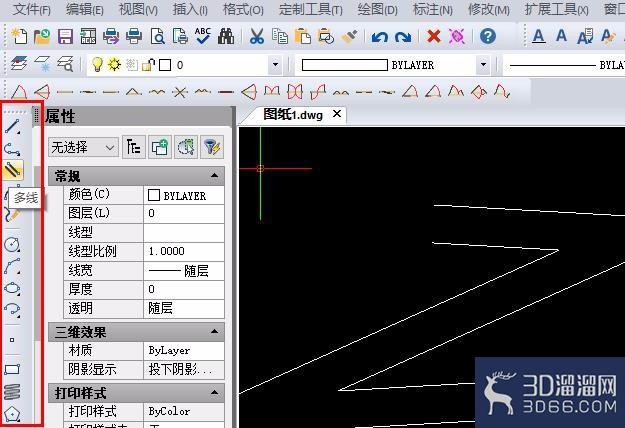Click the Undo arrow icon
Viewport: 625px width, 428px height.
coord(379,37)
